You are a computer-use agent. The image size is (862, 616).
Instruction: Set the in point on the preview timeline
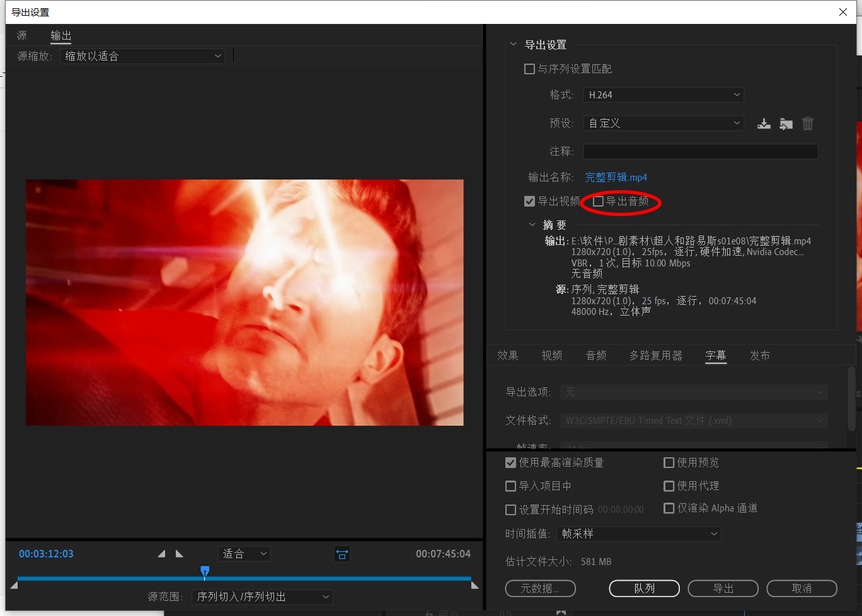161,554
